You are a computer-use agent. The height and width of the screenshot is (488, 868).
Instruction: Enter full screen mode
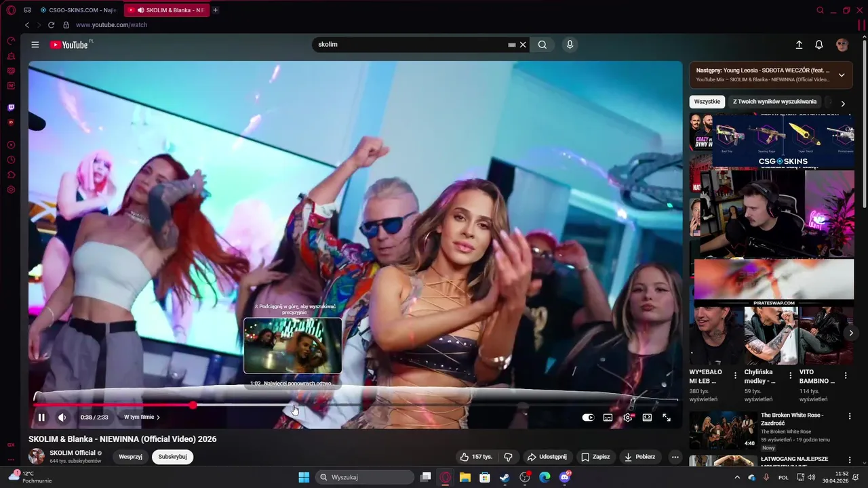pos(667,418)
